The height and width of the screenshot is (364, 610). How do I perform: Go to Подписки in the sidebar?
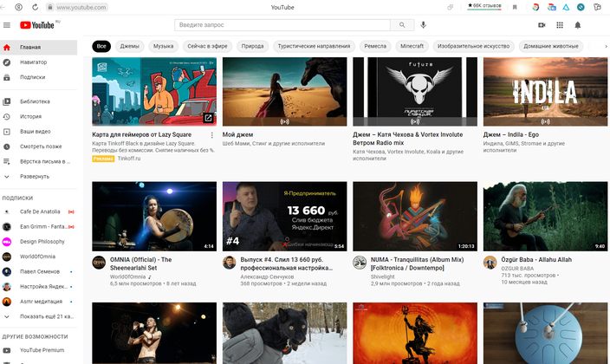38,77
